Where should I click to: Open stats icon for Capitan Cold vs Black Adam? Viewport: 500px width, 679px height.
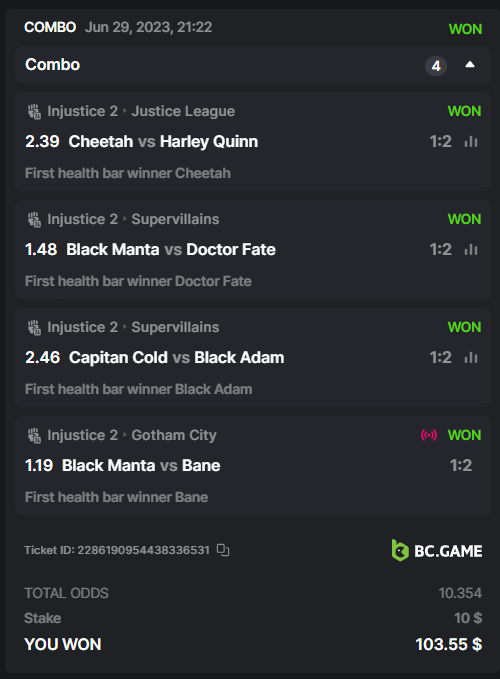click(x=471, y=358)
